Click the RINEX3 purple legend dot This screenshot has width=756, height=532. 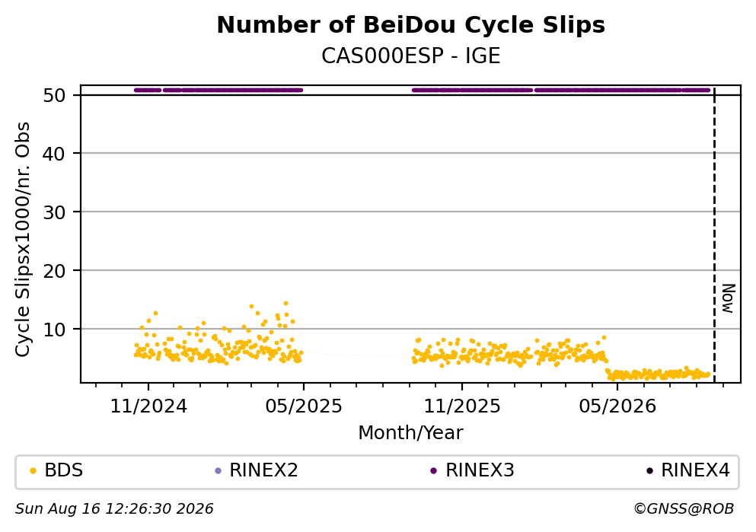tap(433, 471)
